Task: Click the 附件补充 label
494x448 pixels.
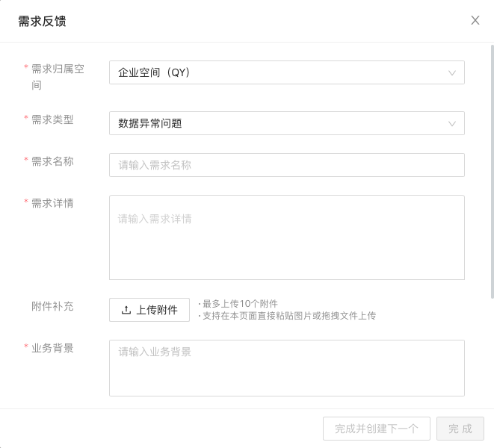Action: pos(52,306)
